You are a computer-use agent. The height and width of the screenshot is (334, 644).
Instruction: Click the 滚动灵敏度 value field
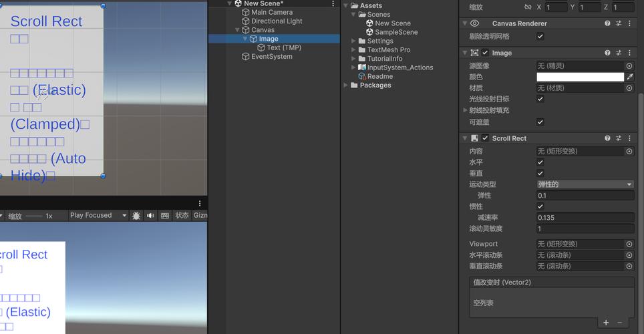[585, 229]
